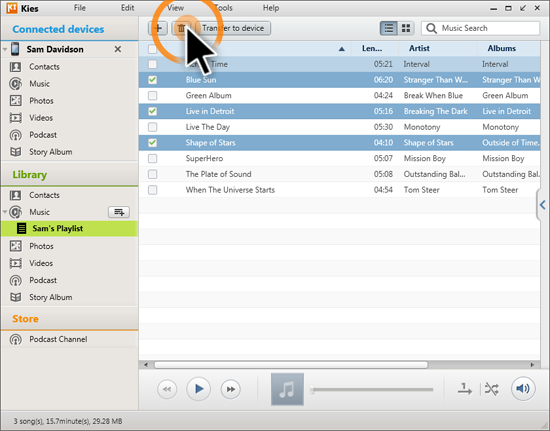550x431 pixels.
Task: Select the SuperHero song row
Action: pos(340,159)
